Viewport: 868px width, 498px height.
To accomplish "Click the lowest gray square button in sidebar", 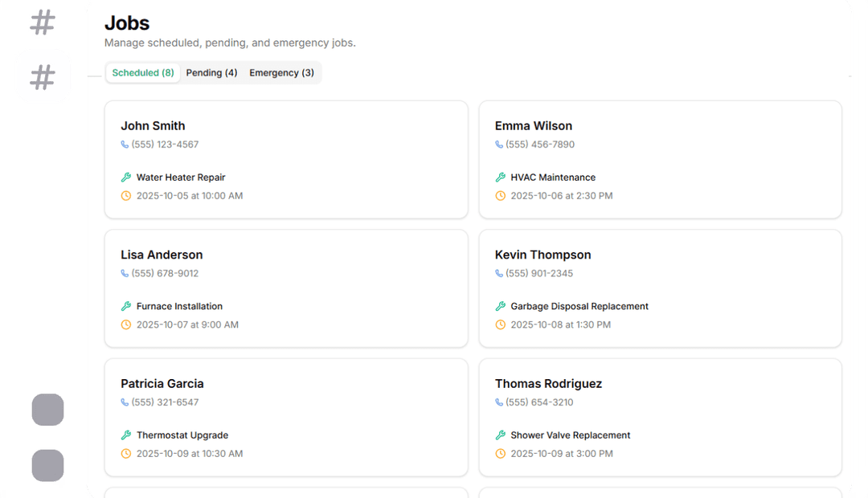I will tap(47, 466).
